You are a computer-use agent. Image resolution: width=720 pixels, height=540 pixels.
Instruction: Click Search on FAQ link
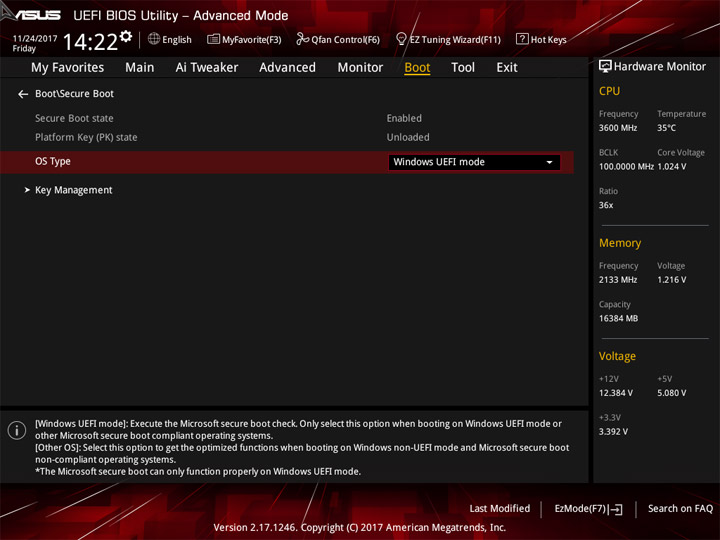(681, 509)
